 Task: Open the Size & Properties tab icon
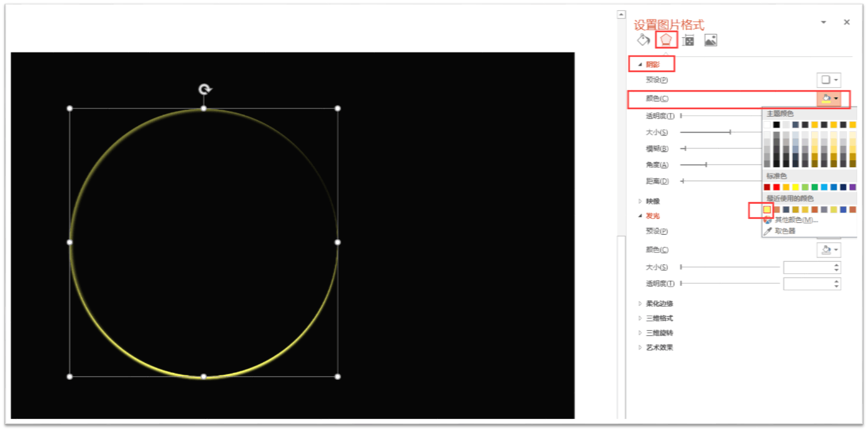(688, 40)
